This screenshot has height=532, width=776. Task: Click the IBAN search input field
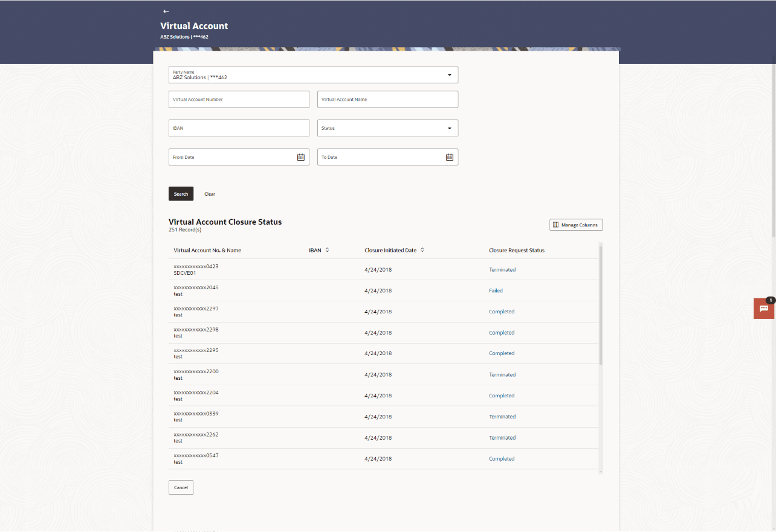239,127
